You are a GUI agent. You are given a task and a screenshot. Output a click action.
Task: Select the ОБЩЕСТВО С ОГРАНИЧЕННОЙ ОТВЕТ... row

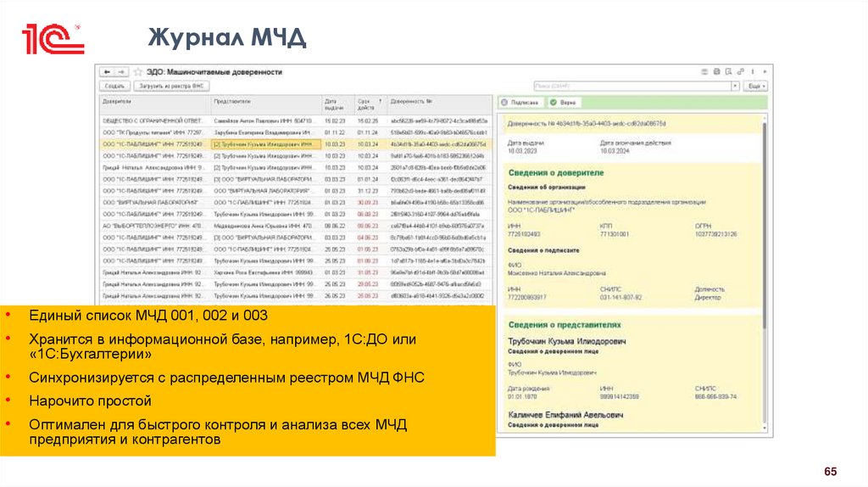pyautogui.click(x=295, y=120)
